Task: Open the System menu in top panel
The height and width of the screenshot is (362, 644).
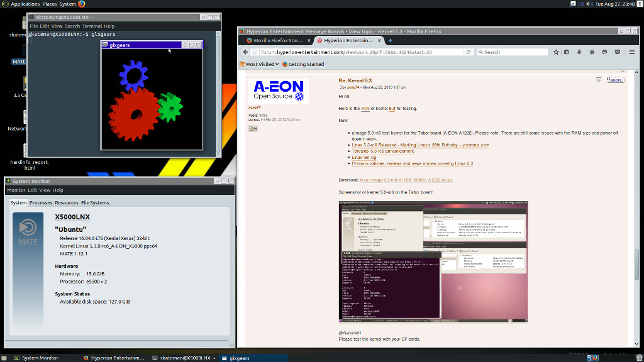Action: [x=68, y=4]
